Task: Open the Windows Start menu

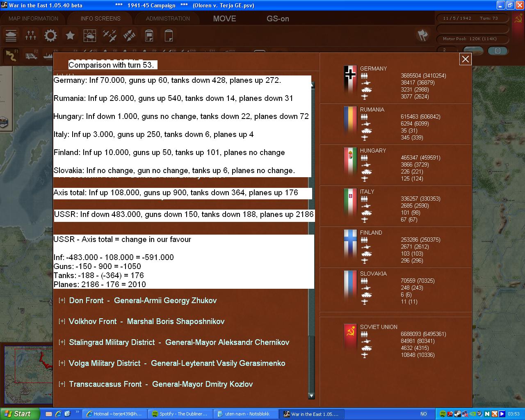Action: tap(20, 414)
